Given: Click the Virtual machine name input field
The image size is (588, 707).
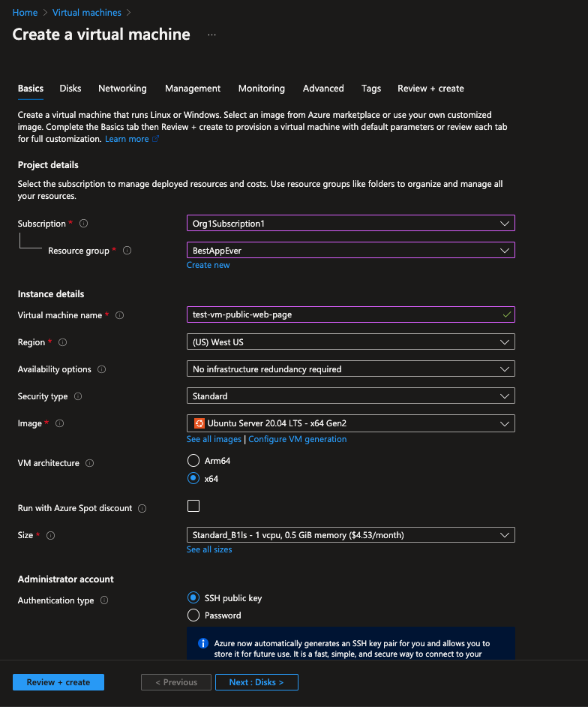Looking at the screenshot, I should [350, 314].
